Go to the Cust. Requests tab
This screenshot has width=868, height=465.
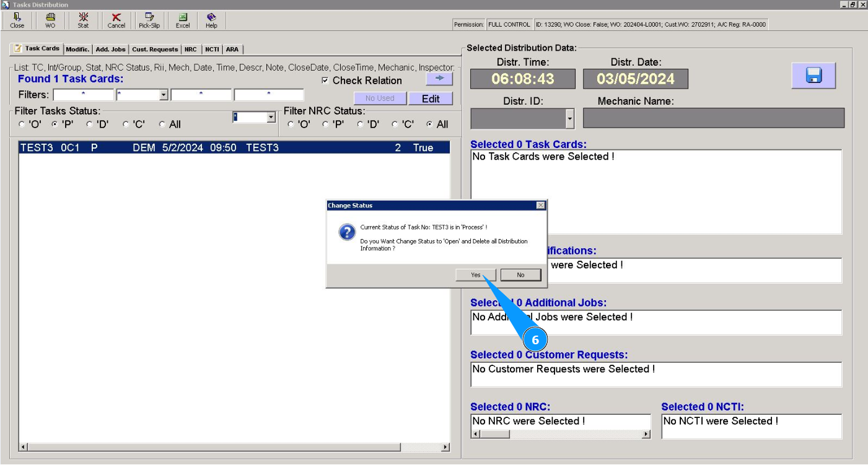pyautogui.click(x=155, y=50)
